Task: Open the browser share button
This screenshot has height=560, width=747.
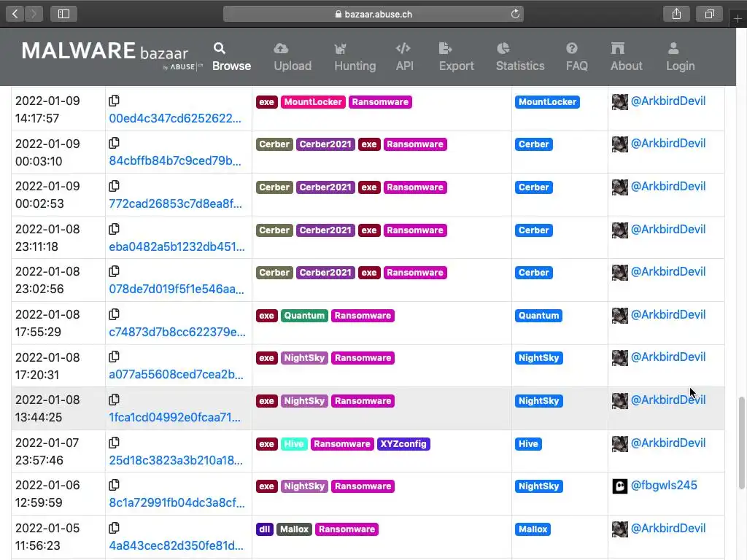Action: [676, 14]
